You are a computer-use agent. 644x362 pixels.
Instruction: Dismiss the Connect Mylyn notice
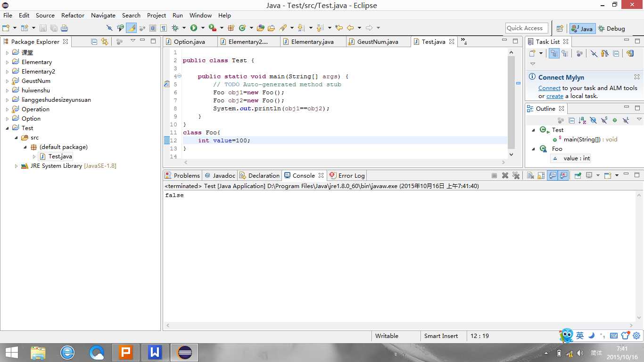coord(637,77)
